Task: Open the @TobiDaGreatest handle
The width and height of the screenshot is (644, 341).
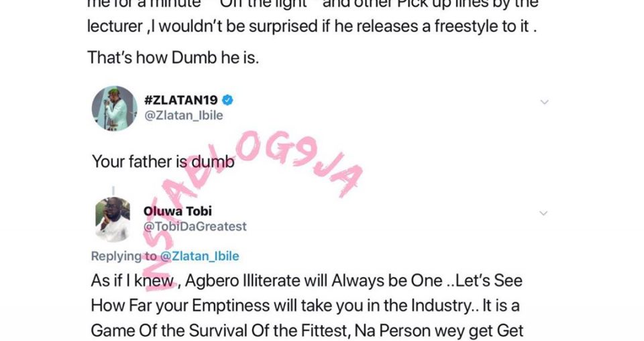Action: click(x=195, y=226)
